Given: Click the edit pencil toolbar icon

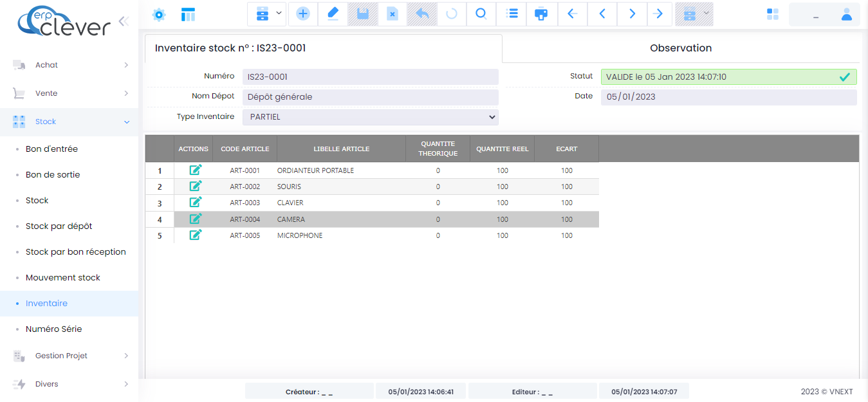Looking at the screenshot, I should (333, 14).
